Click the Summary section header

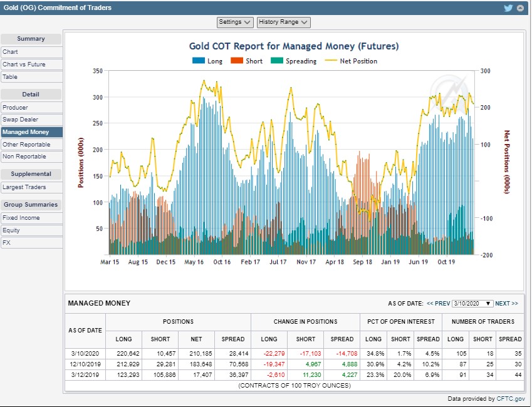click(31, 39)
